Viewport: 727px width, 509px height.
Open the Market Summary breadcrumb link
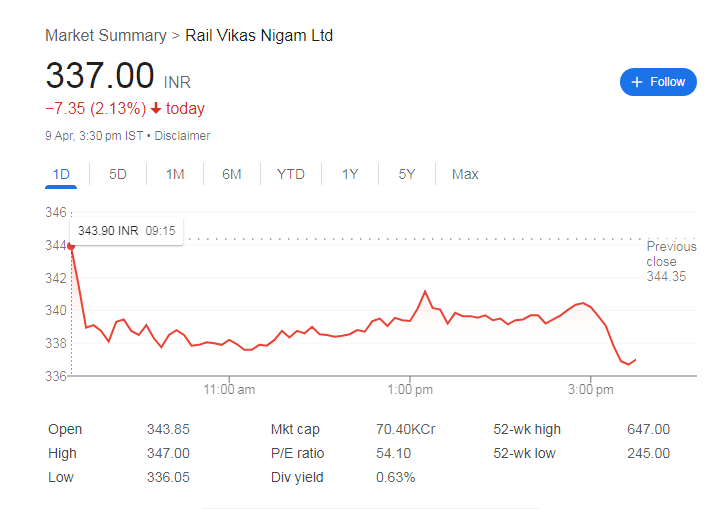pyautogui.click(x=105, y=36)
